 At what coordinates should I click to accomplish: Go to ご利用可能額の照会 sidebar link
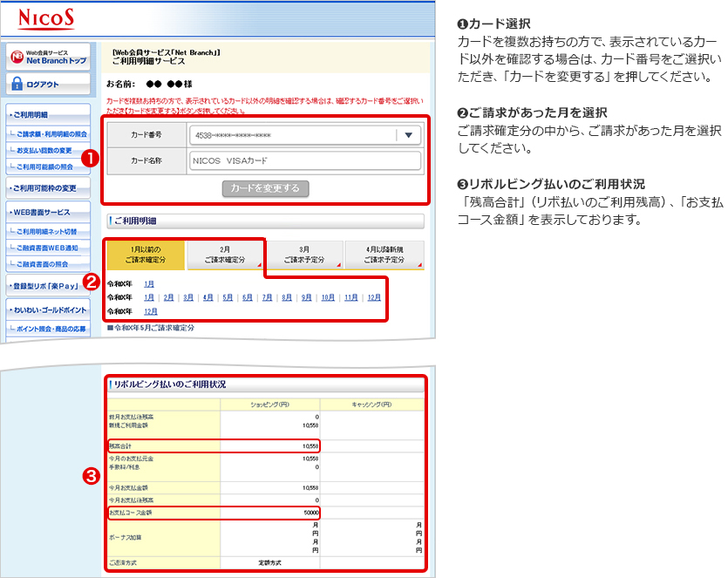point(52,166)
